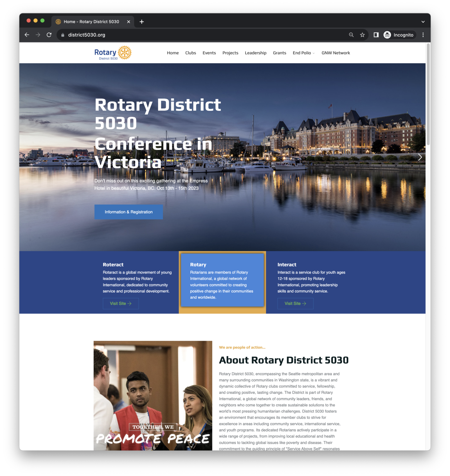
Task: Click the Information & Registration button
Action: tap(129, 212)
